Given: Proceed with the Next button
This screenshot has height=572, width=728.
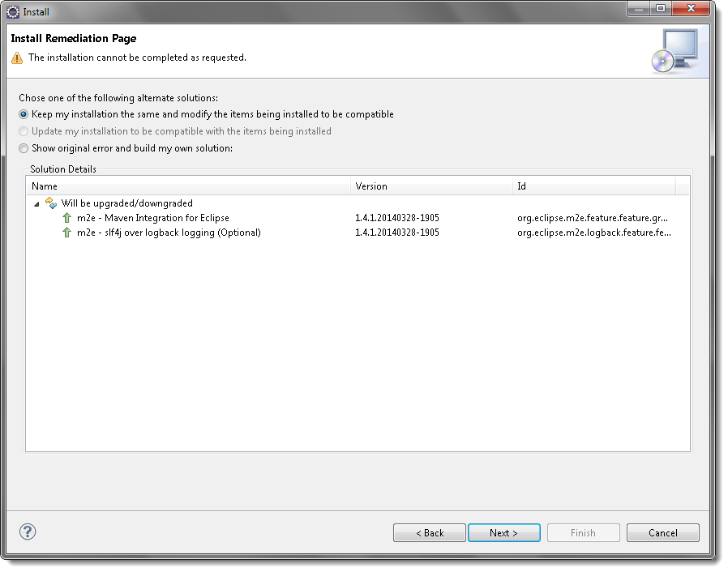Looking at the screenshot, I should pos(504,532).
